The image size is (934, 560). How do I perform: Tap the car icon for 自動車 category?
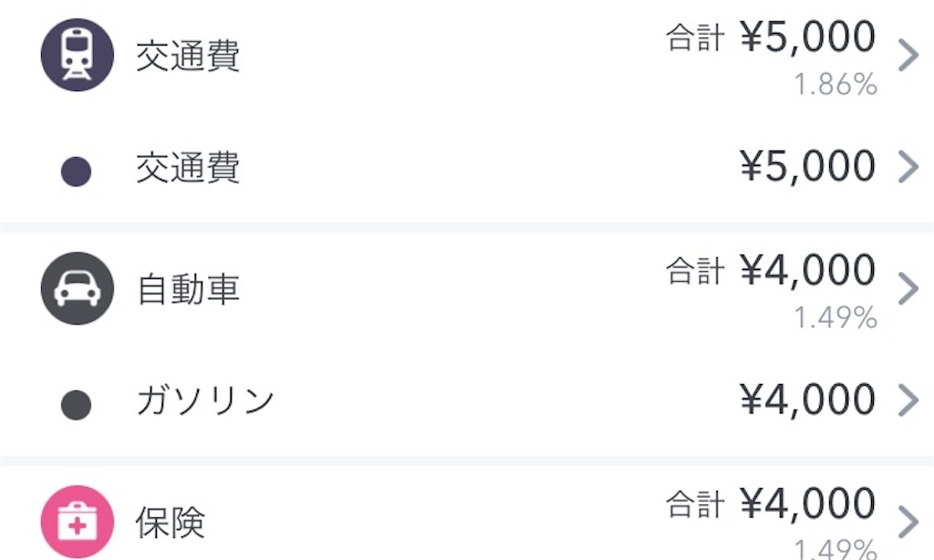(x=77, y=288)
